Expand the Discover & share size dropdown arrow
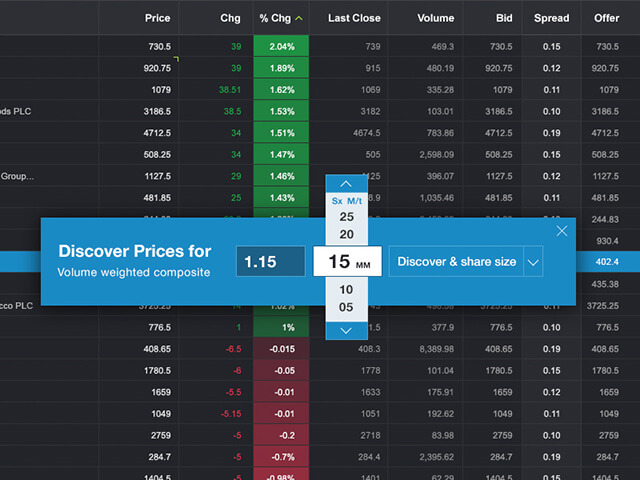Viewport: 640px width, 480px height. 533,262
